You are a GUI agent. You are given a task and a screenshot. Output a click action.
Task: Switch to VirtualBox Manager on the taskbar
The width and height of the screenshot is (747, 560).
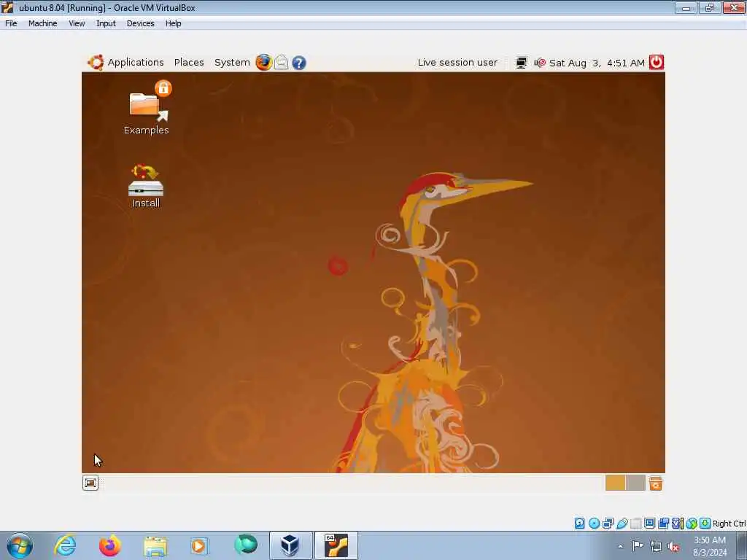coord(290,545)
